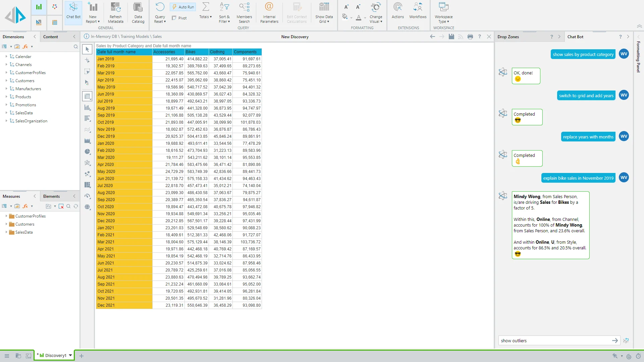Click the Workflows button
Image resolution: width=644 pixels, height=362 pixels.
418,11
